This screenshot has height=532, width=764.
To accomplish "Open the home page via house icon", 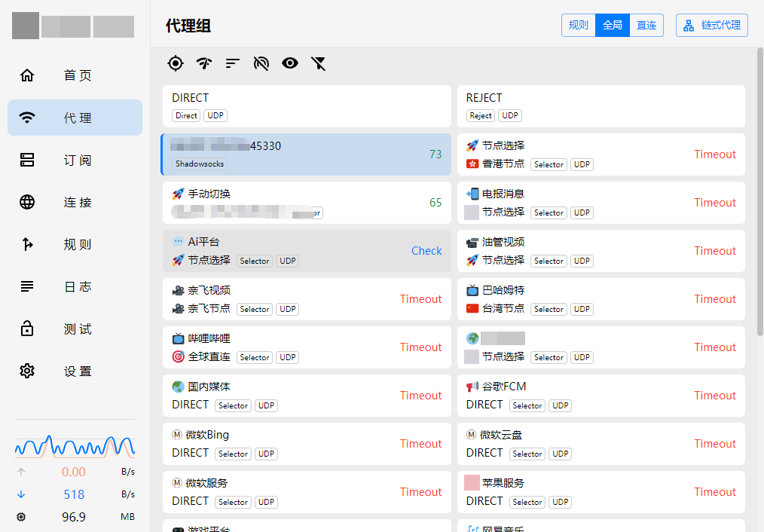I will pos(27,75).
